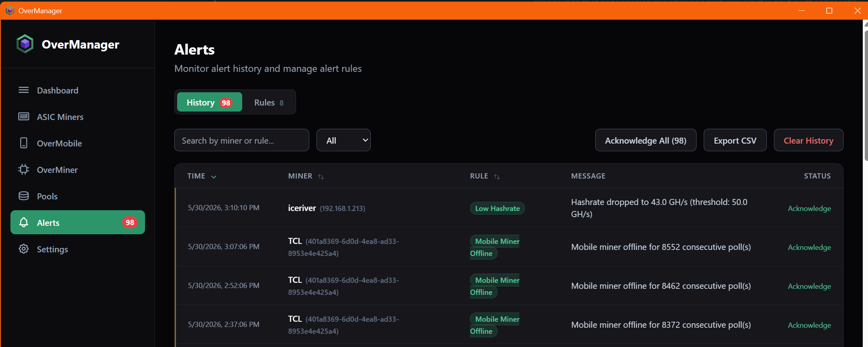The image size is (868, 347).
Task: Sort by RULE column arrows
Action: click(x=497, y=177)
